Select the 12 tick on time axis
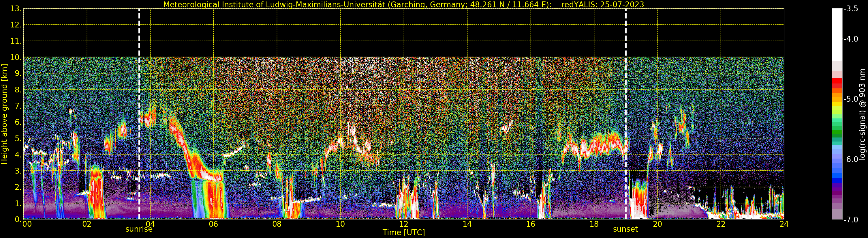Image resolution: width=868 pixels, height=238 pixels. [404, 224]
